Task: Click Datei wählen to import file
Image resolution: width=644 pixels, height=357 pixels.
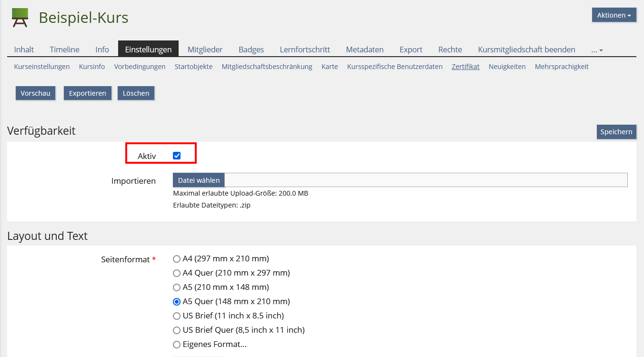Action: 199,180
